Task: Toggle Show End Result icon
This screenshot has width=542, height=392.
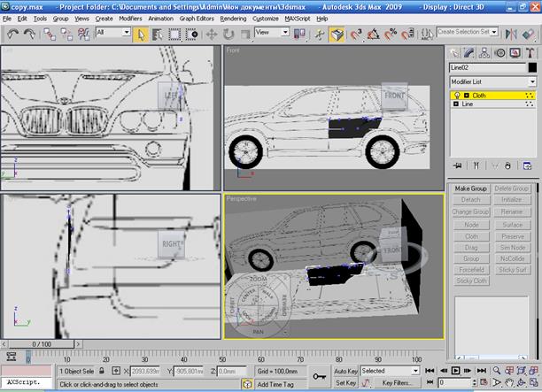Action: click(x=476, y=165)
